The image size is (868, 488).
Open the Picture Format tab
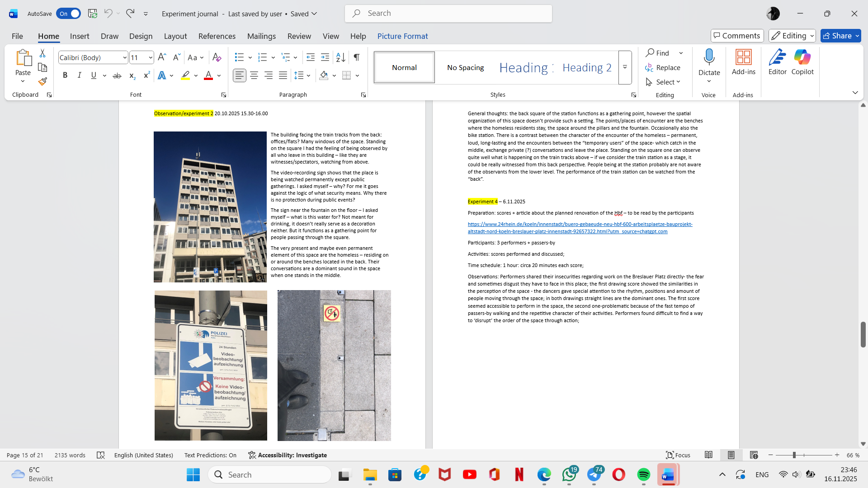402,36
